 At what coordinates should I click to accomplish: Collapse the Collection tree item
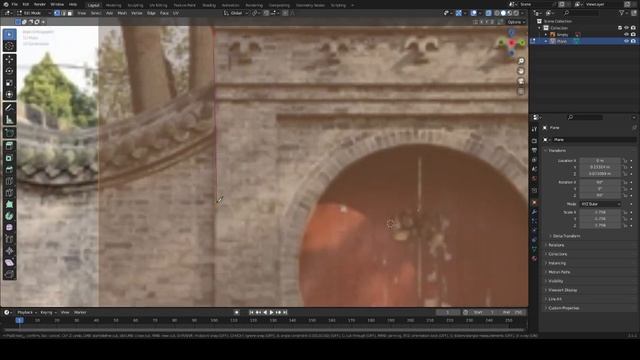coord(540,28)
